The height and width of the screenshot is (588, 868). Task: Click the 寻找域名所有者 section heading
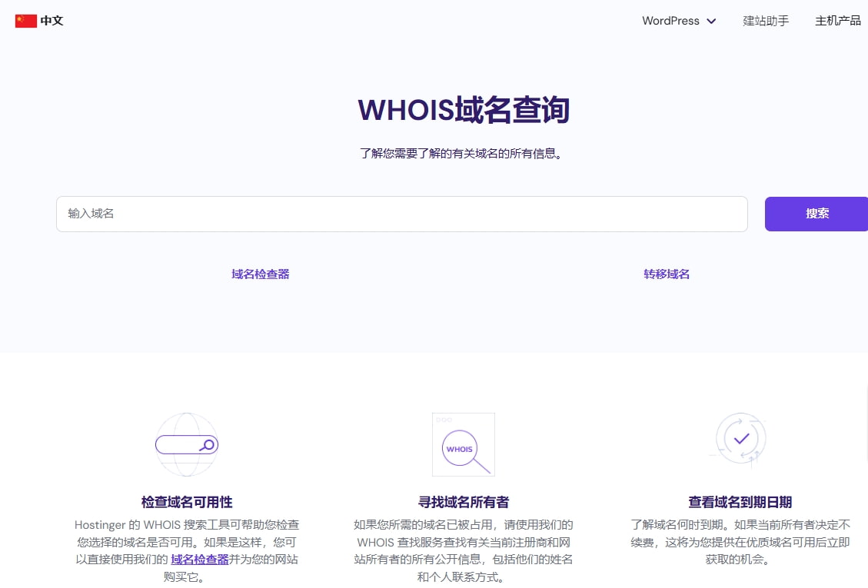[x=463, y=501]
